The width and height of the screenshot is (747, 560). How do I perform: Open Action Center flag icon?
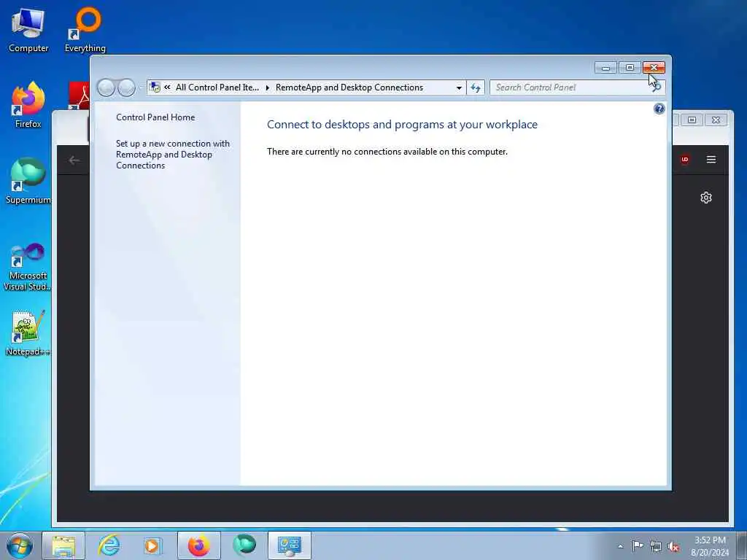coord(638,545)
